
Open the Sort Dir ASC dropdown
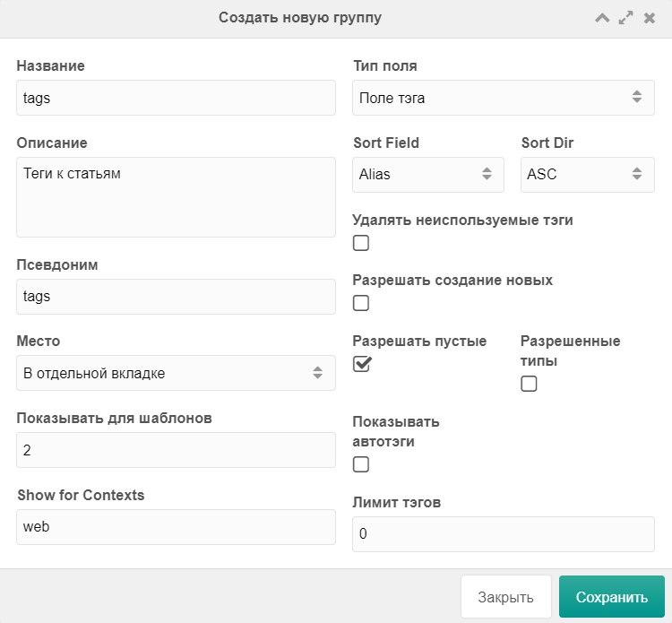click(x=587, y=175)
